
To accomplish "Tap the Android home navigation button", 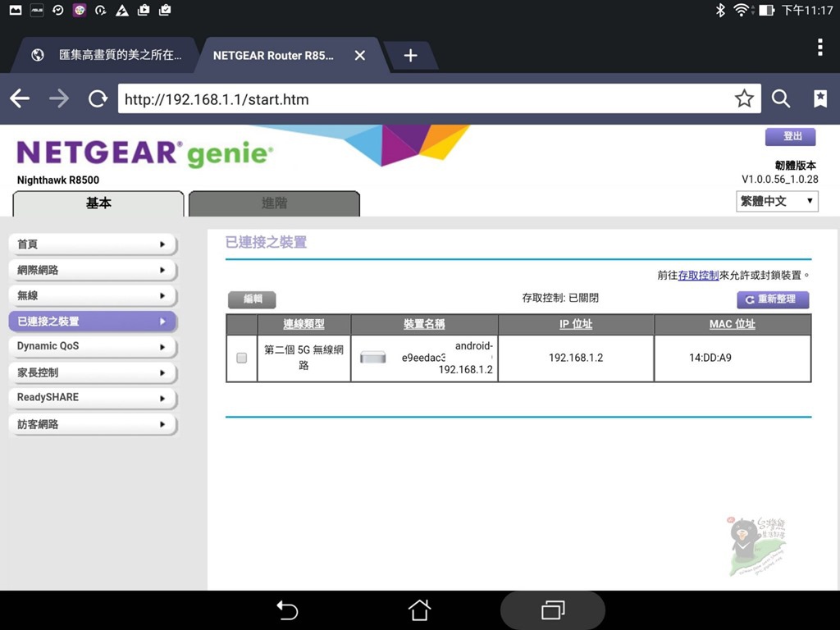I will [x=419, y=609].
